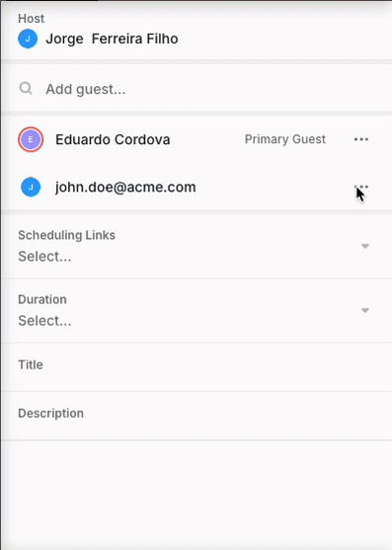Screen dimensions: 392x550
Task: Click the host avatar for Jorge Ferreira Filho
Action: 28,39
